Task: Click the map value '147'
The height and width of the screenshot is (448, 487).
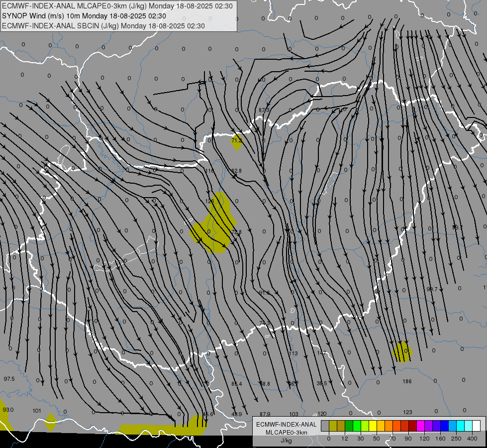Action: 321,353
